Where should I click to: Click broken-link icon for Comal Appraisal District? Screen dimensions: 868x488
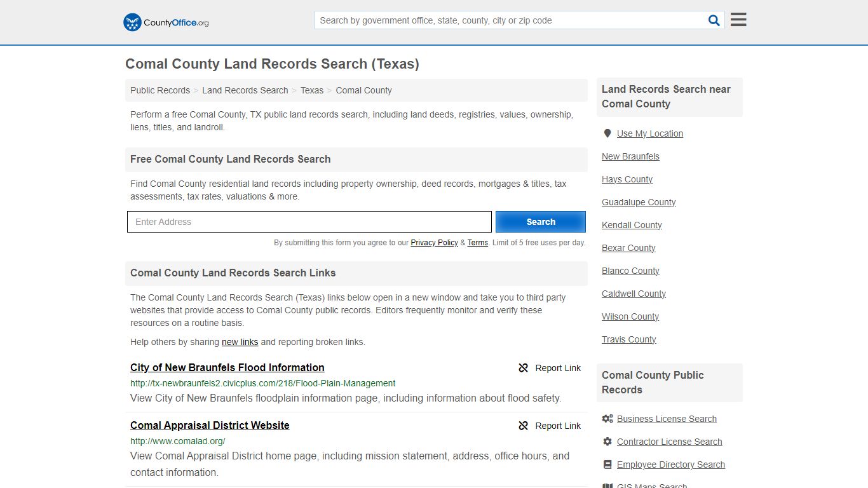point(524,426)
